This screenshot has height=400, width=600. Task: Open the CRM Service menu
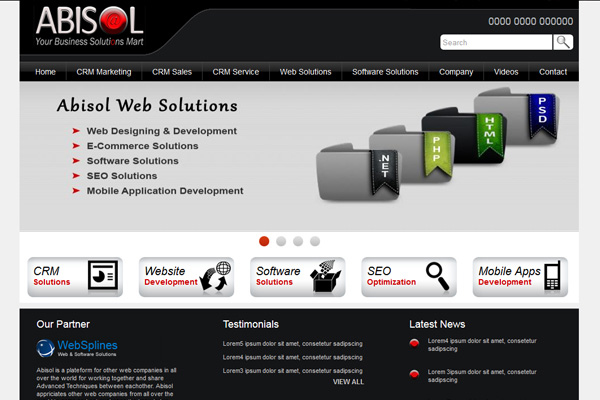click(x=236, y=72)
